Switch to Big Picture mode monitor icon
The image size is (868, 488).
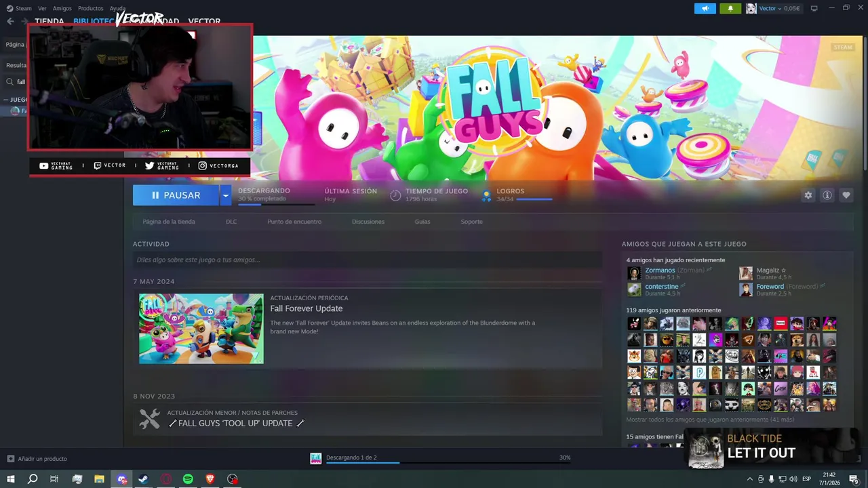point(814,8)
